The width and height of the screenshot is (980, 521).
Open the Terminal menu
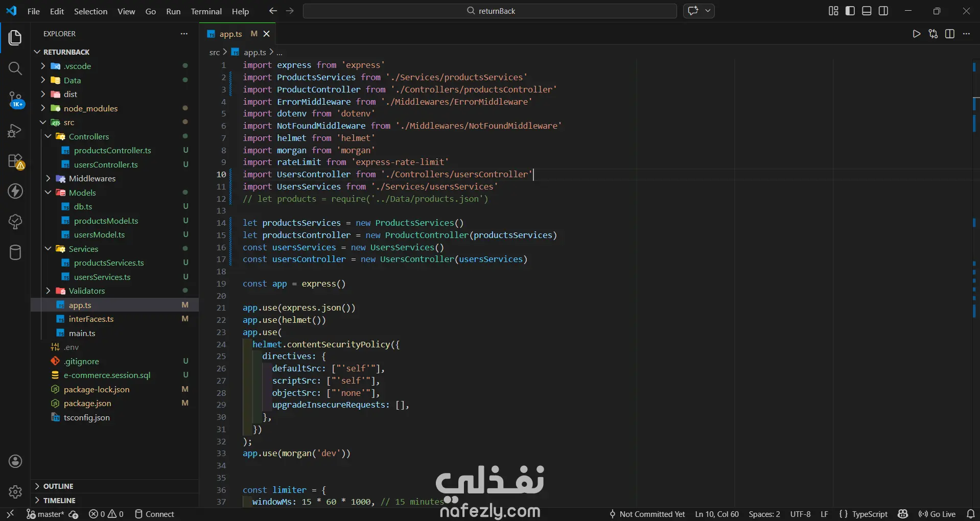pyautogui.click(x=206, y=11)
